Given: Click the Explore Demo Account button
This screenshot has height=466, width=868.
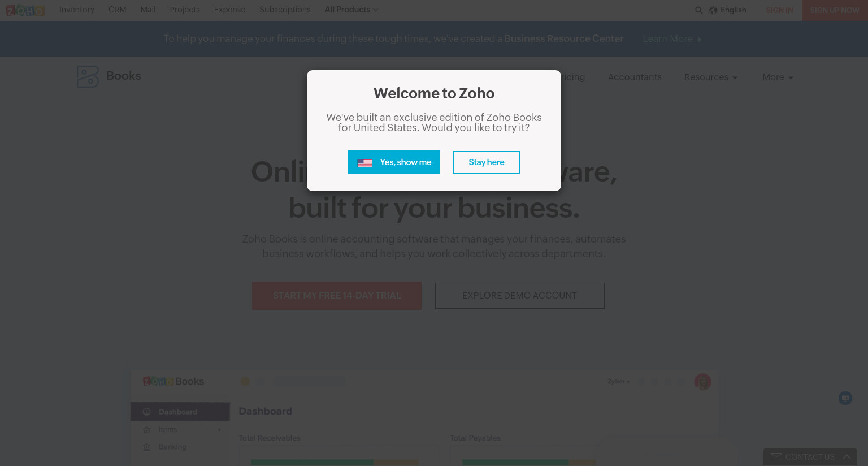Looking at the screenshot, I should click(x=520, y=296).
